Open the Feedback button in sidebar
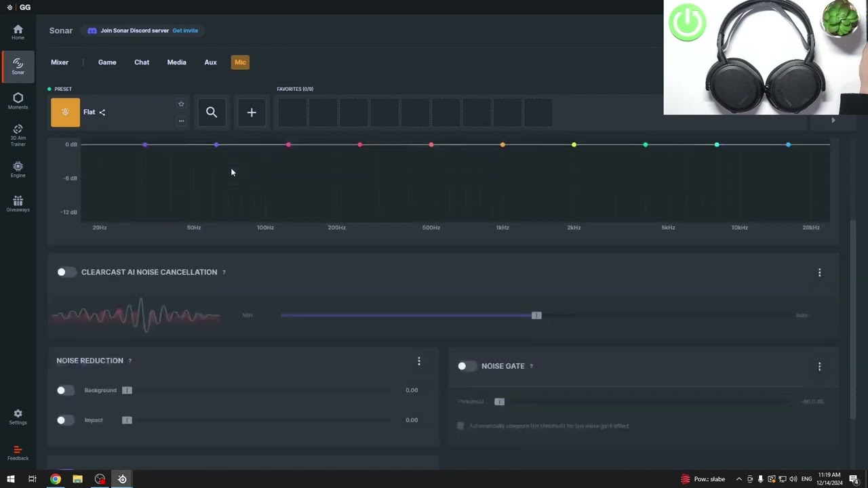Viewport: 868px width, 488px height. tap(18, 452)
